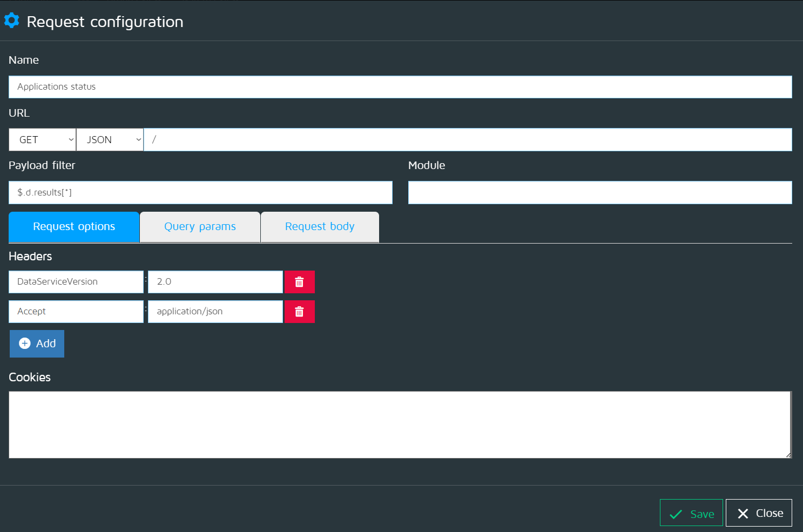
Task: Remove the Accept header using trash icon
Action: coord(299,312)
